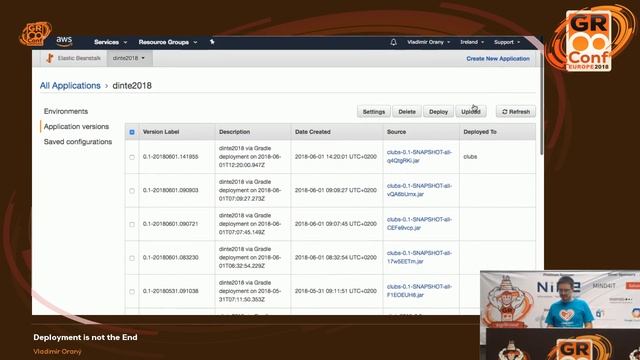The height and width of the screenshot is (360, 640).
Task: Click the Elastic Beanstalk service icon
Action: [x=49, y=58]
